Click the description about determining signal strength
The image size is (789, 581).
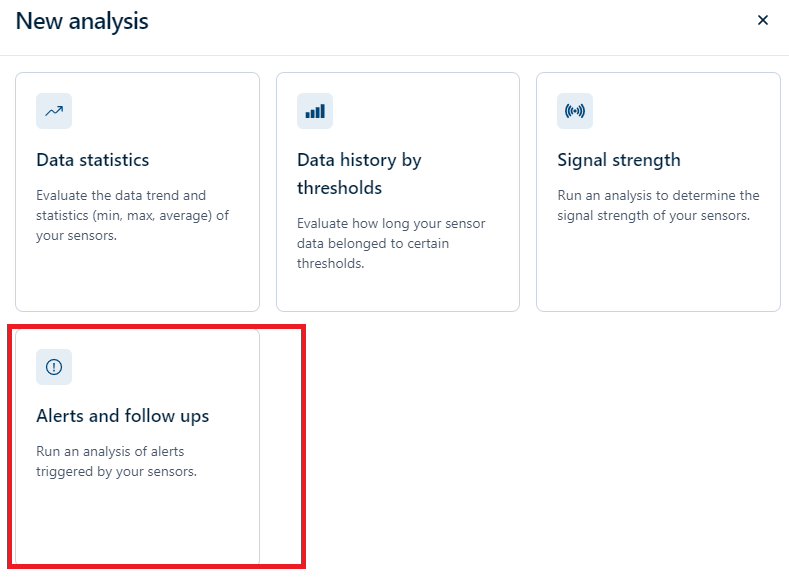pyautogui.click(x=658, y=205)
